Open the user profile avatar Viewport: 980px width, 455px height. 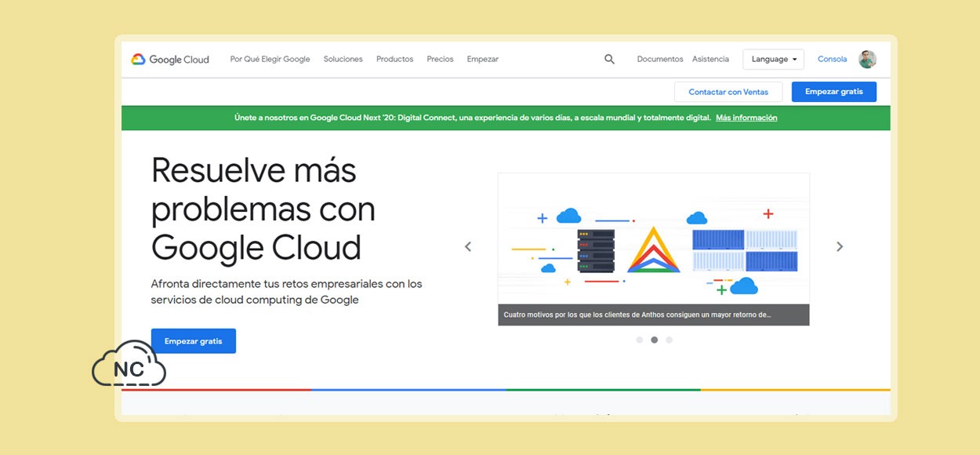[867, 60]
